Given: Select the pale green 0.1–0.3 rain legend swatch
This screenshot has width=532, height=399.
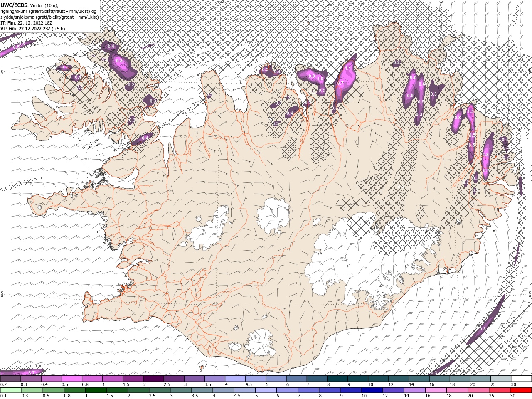Looking at the screenshot, I should [x=10, y=390].
